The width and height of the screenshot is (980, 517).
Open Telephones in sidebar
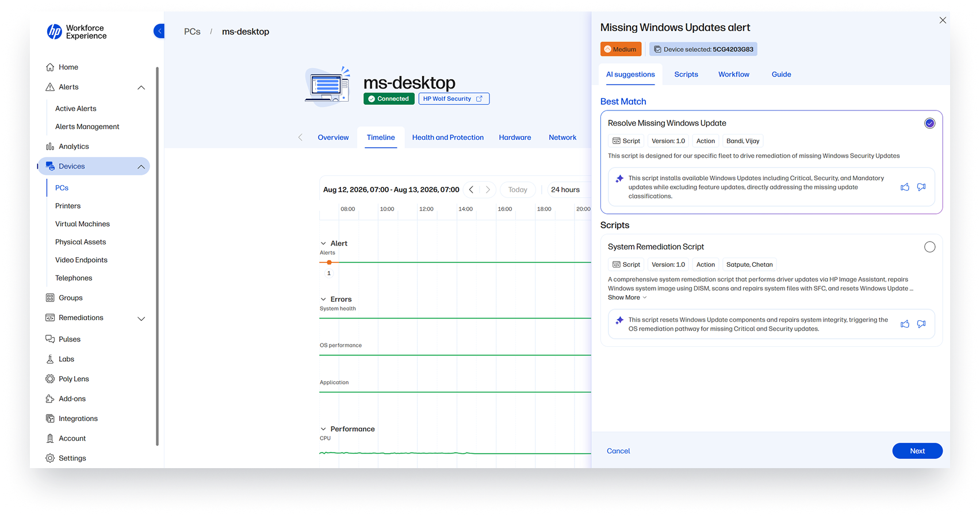[x=74, y=278]
